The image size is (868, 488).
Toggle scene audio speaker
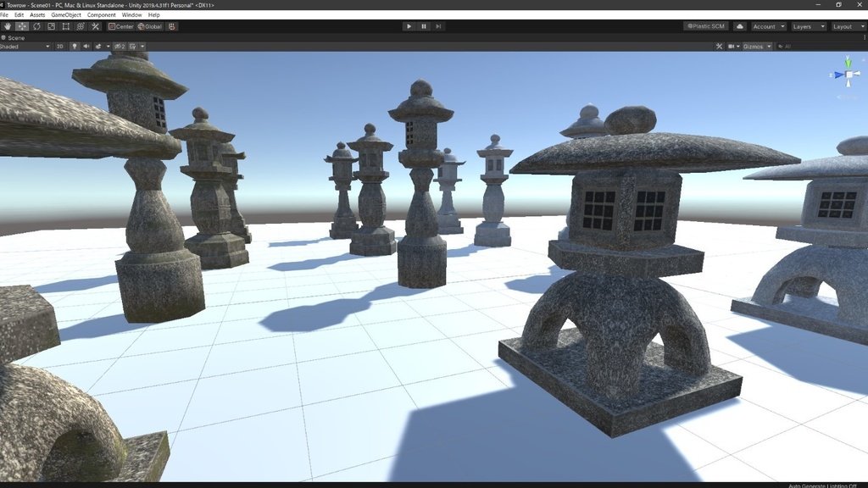tap(86, 47)
